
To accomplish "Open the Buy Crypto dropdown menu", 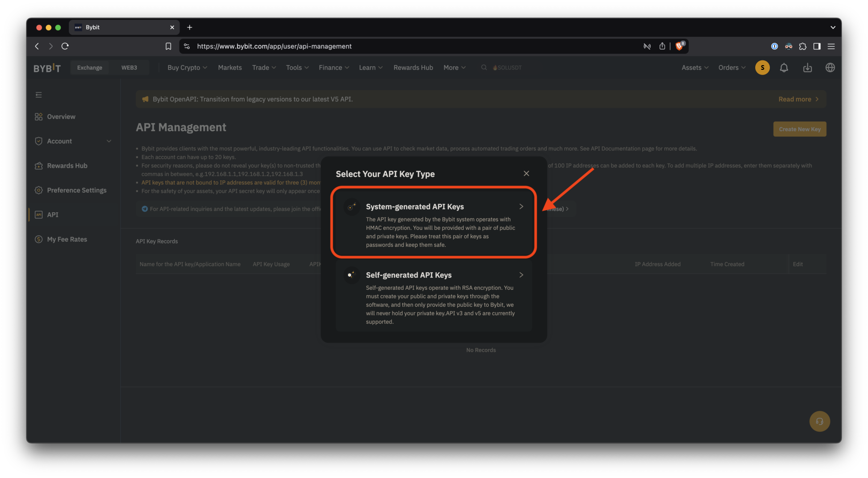I will [187, 68].
